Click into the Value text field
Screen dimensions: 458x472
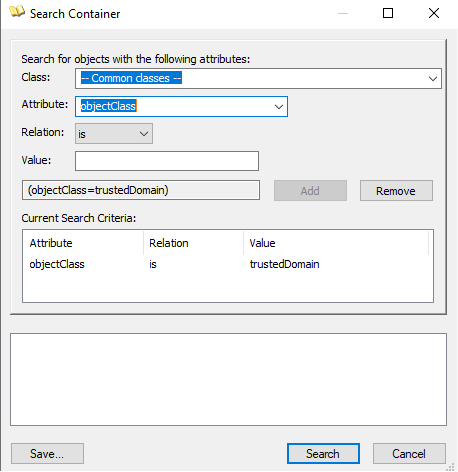(167, 161)
